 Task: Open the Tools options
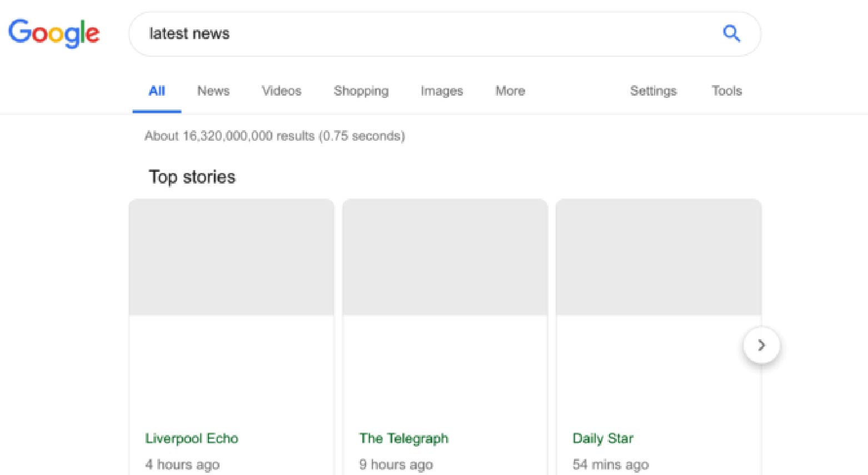click(727, 91)
